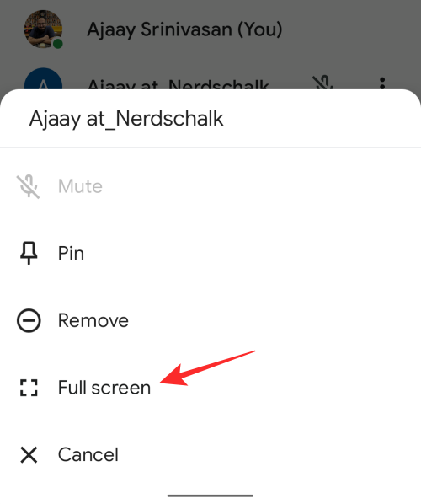Select the Full screen option text
421x504 pixels.
pyautogui.click(x=104, y=388)
